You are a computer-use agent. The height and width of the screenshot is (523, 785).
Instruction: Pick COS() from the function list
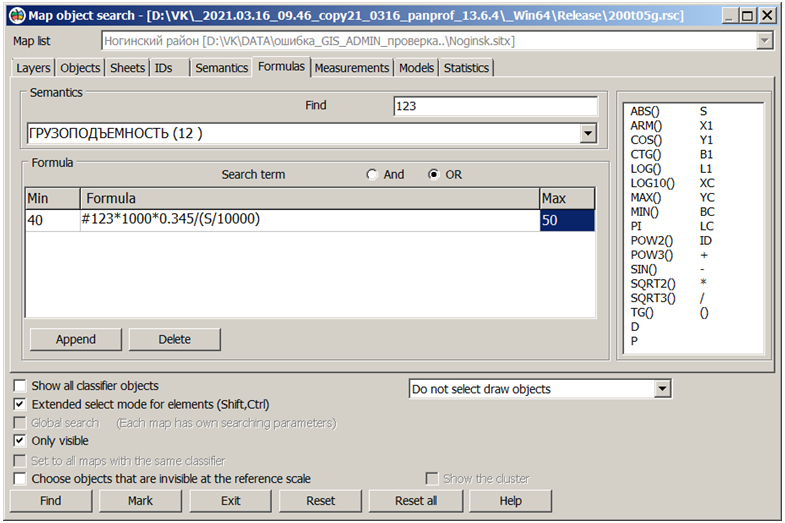pyautogui.click(x=646, y=140)
